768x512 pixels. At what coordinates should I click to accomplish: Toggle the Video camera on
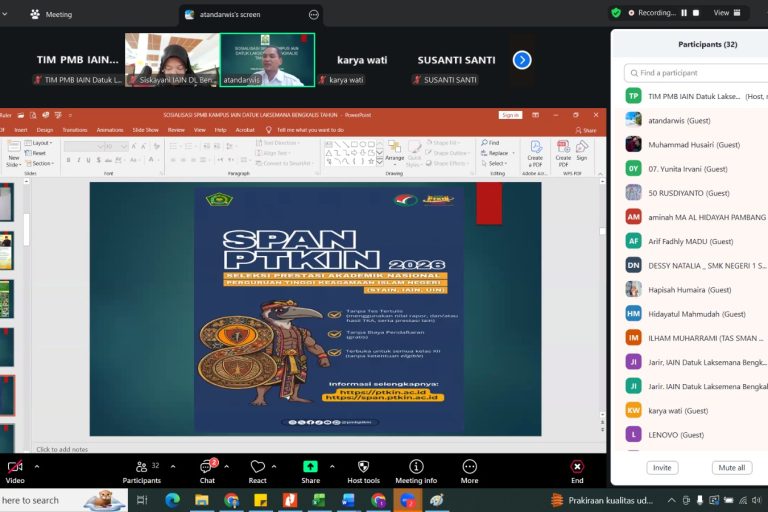[15, 467]
